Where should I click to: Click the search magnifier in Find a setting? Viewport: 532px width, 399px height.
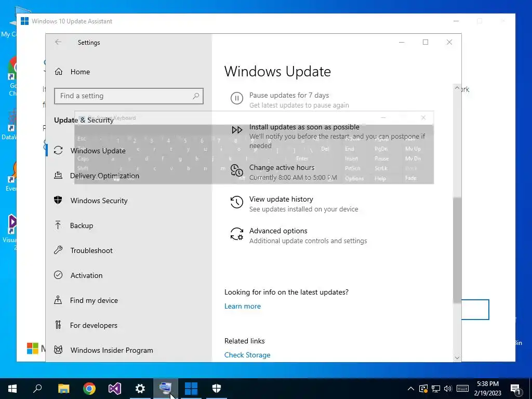(x=196, y=96)
